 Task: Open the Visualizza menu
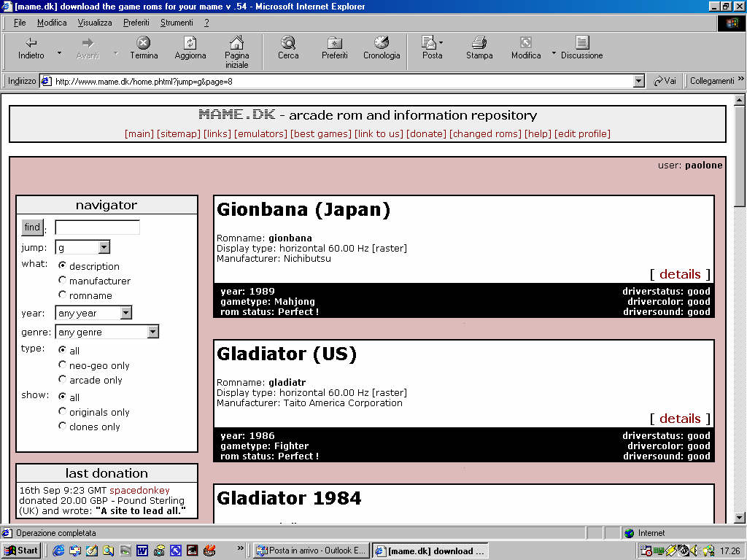(94, 23)
